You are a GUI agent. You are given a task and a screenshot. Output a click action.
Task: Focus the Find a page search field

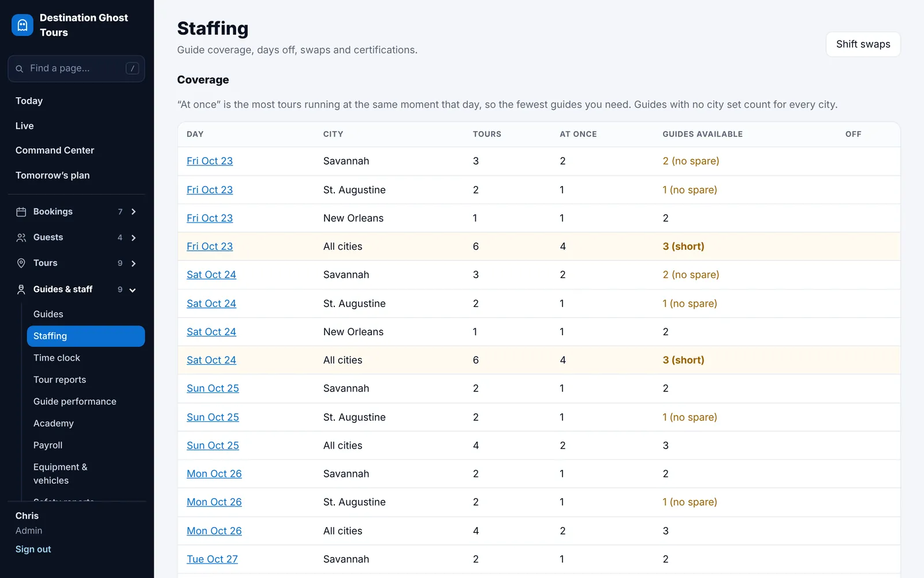[x=76, y=69]
